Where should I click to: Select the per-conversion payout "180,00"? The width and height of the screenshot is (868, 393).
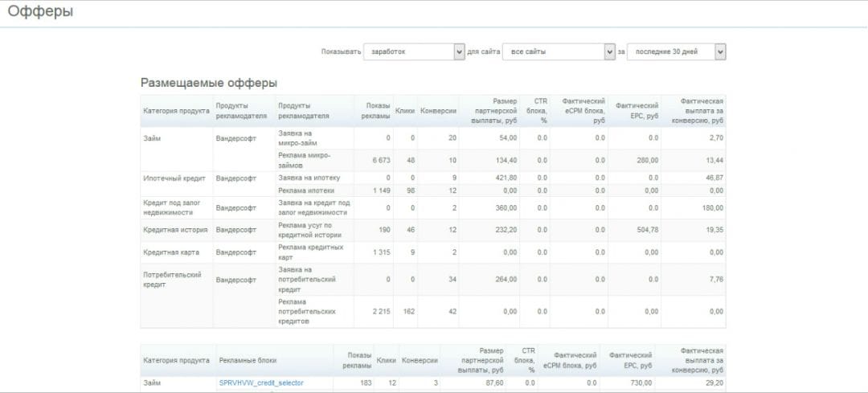pos(712,207)
